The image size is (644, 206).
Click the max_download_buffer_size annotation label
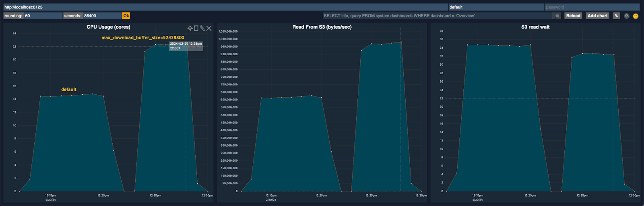(x=142, y=37)
